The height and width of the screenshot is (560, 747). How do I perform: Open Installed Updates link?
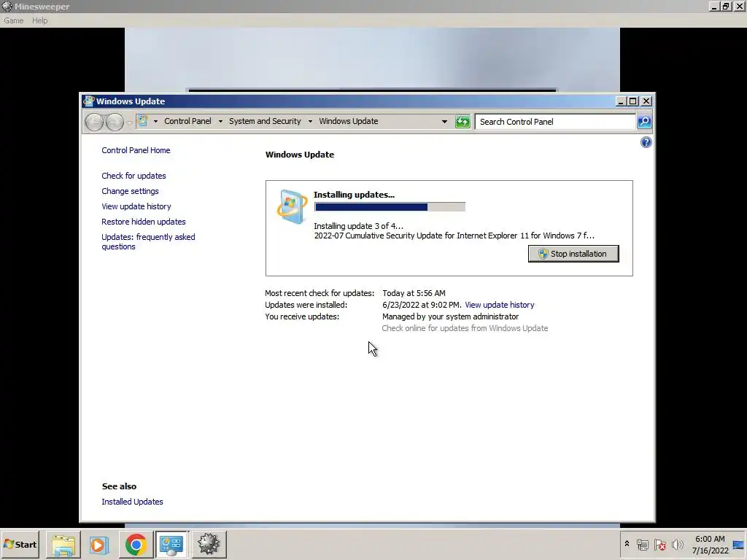coord(133,502)
